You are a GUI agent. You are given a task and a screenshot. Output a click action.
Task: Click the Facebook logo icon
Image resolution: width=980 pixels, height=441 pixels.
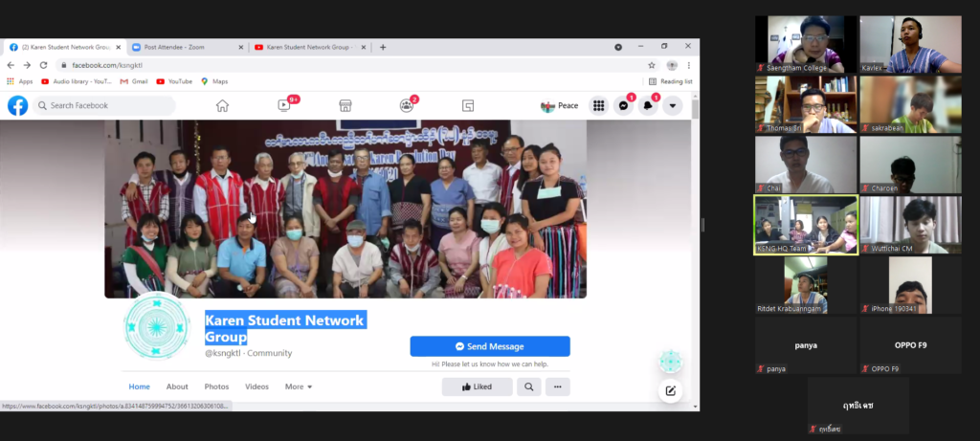17,105
